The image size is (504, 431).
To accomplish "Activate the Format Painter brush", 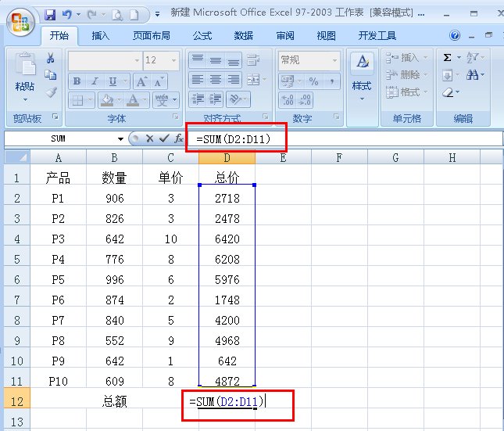I will (51, 92).
